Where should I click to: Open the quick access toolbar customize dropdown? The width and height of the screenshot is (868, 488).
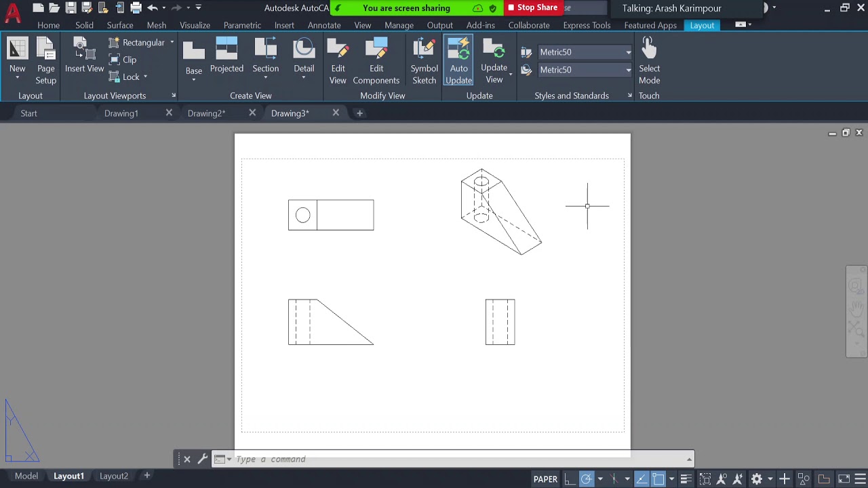[198, 8]
